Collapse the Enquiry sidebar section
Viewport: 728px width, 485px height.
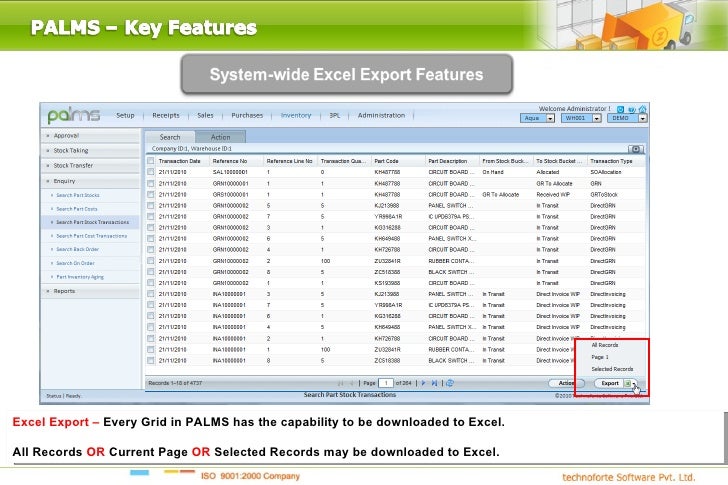pyautogui.click(x=91, y=181)
